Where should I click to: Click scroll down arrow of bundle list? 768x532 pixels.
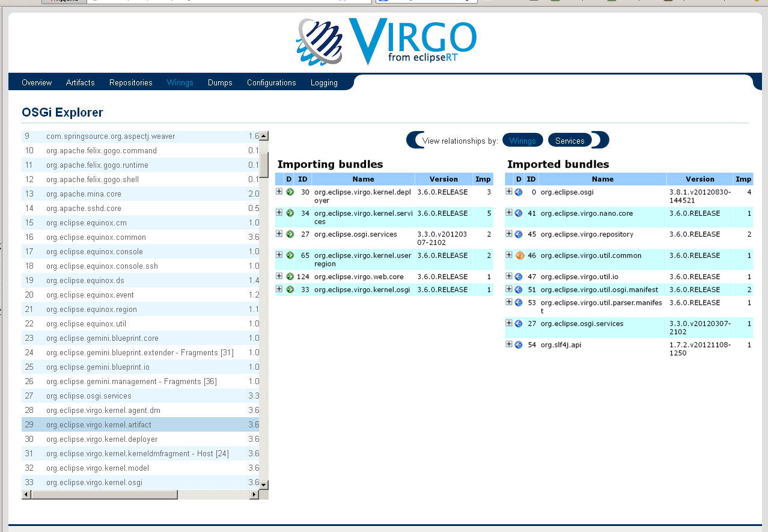264,485
